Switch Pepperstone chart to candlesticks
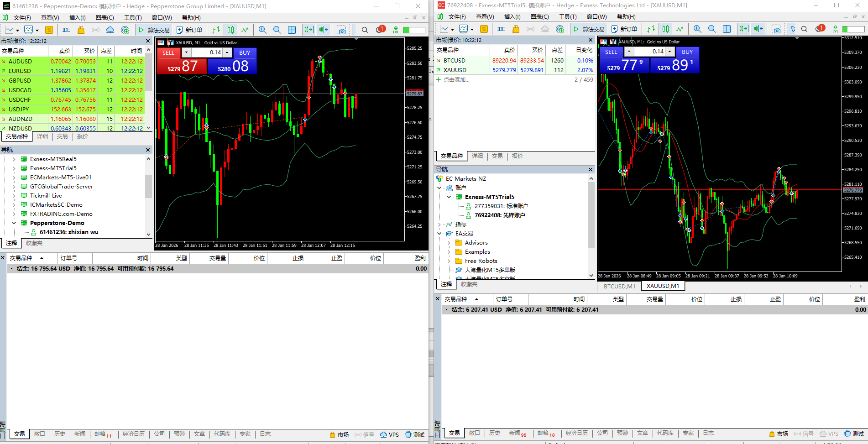Image resolution: width=868 pixels, height=444 pixels. click(231, 30)
